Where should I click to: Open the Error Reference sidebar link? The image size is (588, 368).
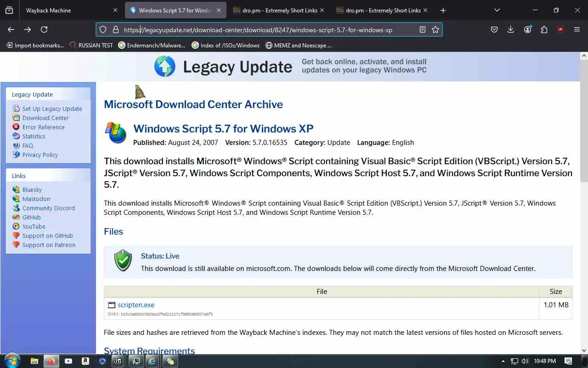pos(44,127)
